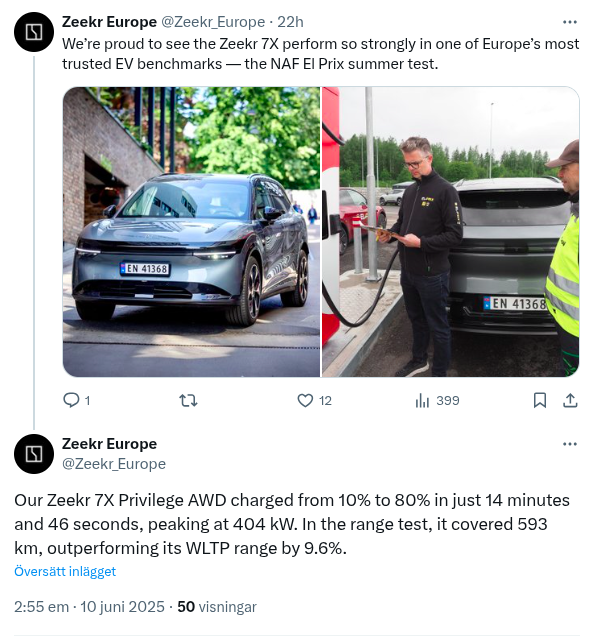Open the view analytics bar chart icon
The width and height of the screenshot is (591, 636).
422,401
